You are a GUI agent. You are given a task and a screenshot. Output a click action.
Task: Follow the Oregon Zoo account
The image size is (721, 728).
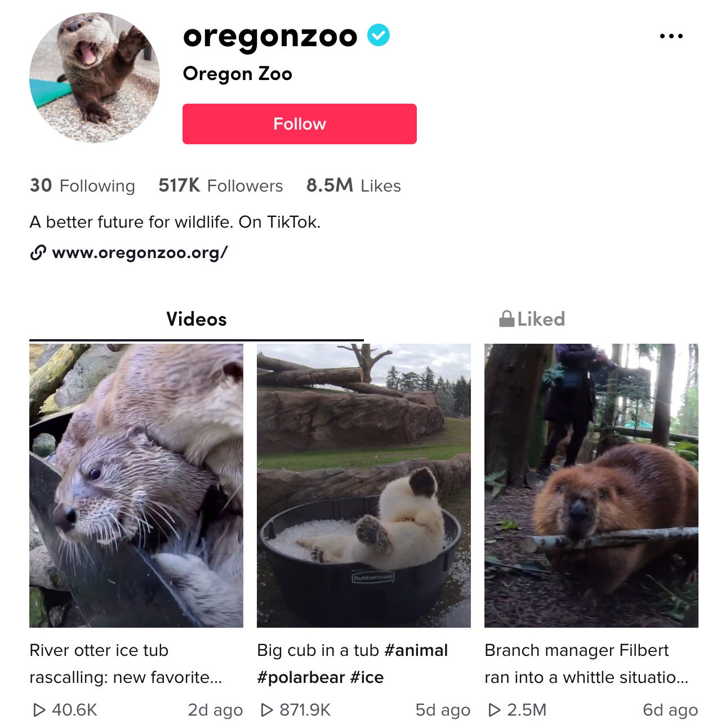click(x=300, y=124)
